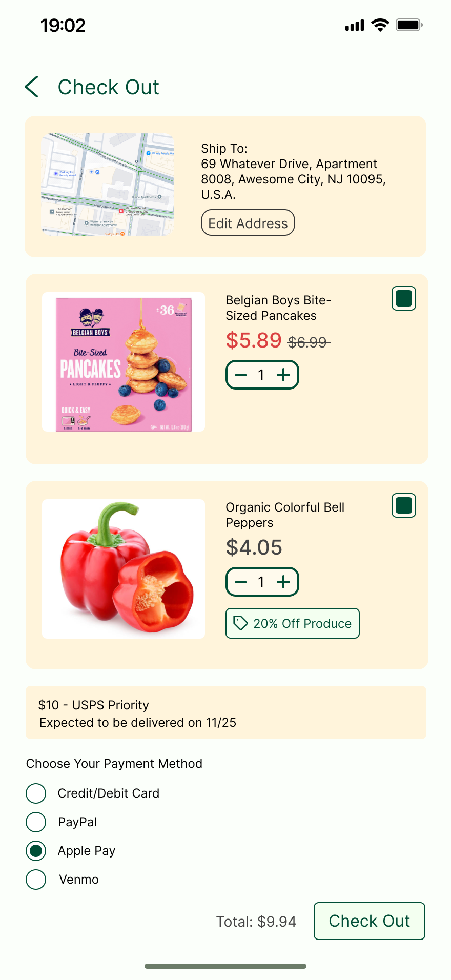This screenshot has height=980, width=451.
Task: Tap the Wi-Fi status icon
Action: (x=380, y=25)
